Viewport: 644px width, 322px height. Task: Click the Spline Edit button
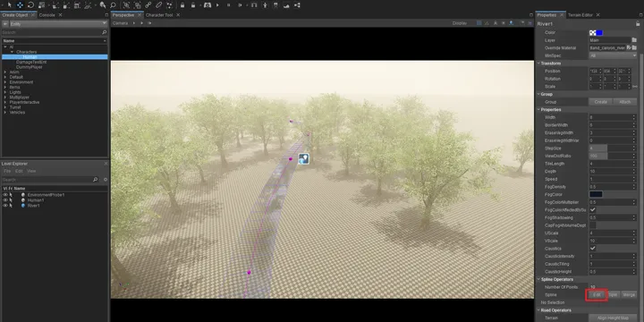pos(597,295)
